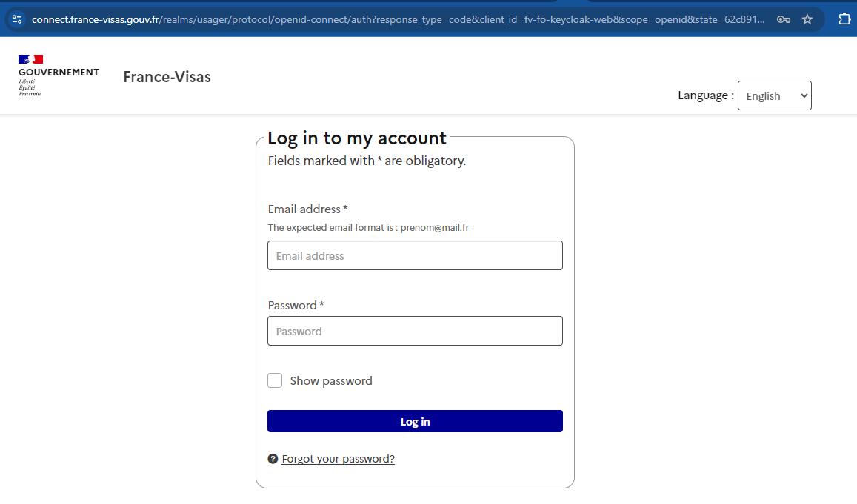Click the question mark icon beside Forgot password

(x=273, y=458)
